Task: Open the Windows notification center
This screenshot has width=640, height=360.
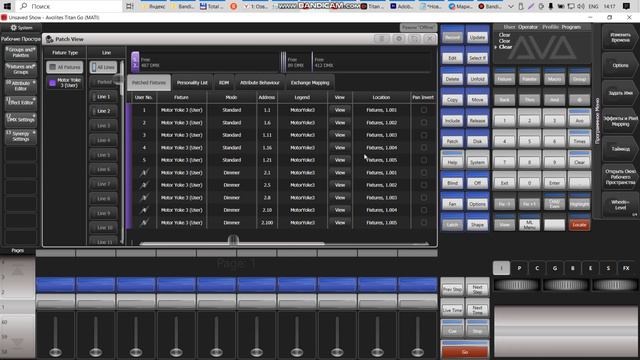Action: pyautogui.click(x=627, y=6)
